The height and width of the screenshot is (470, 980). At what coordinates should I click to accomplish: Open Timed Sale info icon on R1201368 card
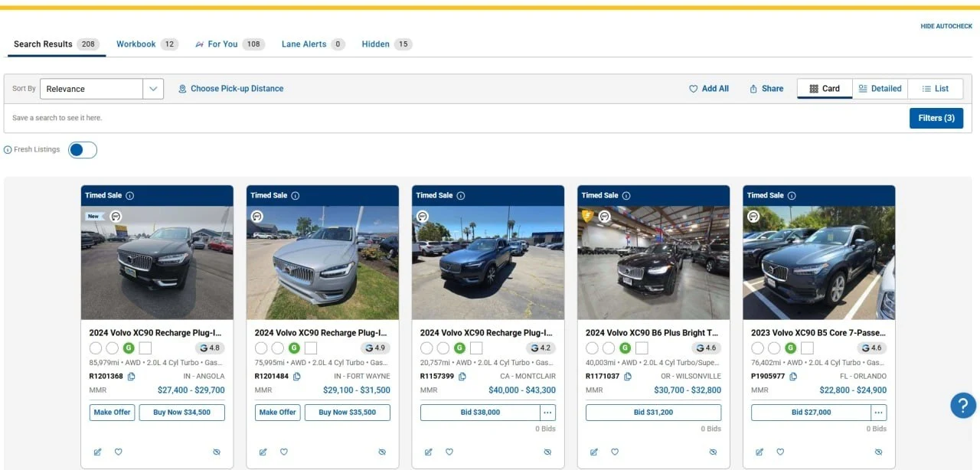(129, 195)
